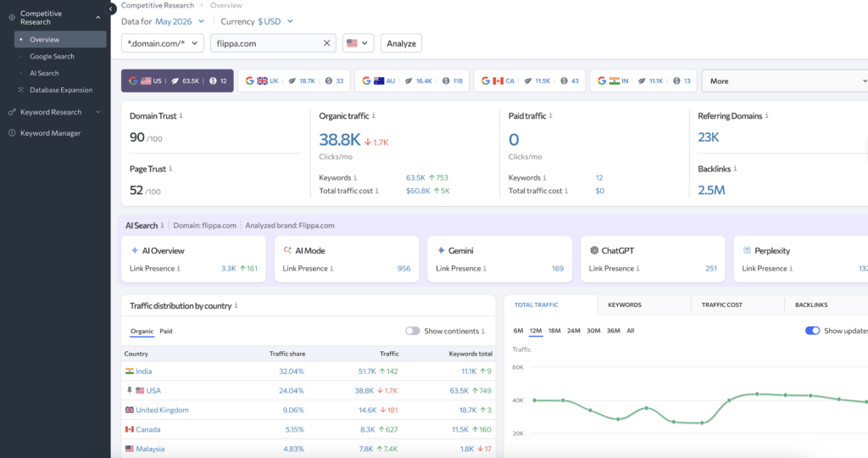Toggle the Show continents switch
The height and width of the screenshot is (458, 868).
click(x=413, y=331)
